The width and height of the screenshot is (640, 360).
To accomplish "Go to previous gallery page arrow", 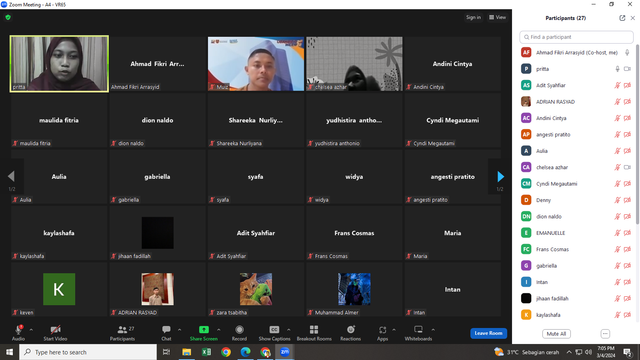I will [11, 176].
